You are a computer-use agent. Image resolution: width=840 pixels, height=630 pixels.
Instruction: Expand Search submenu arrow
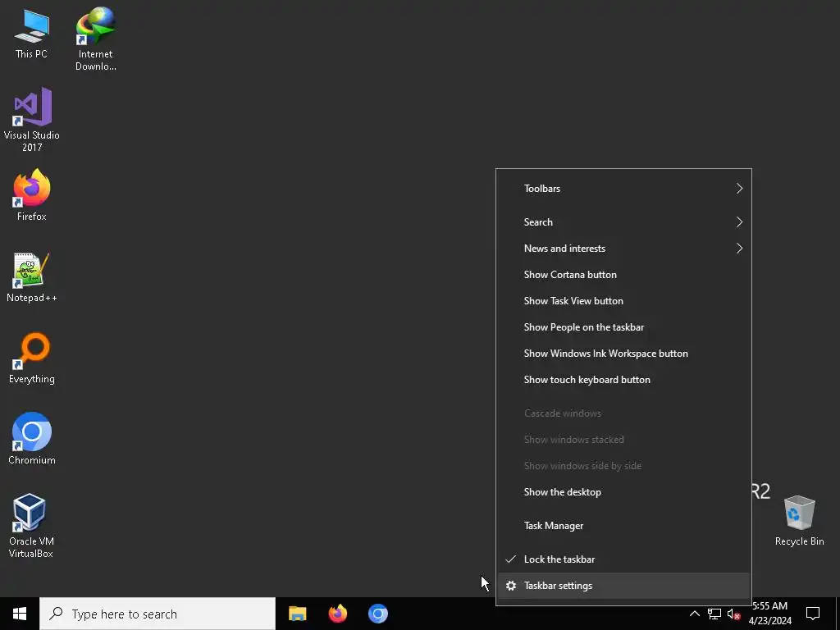tap(739, 221)
